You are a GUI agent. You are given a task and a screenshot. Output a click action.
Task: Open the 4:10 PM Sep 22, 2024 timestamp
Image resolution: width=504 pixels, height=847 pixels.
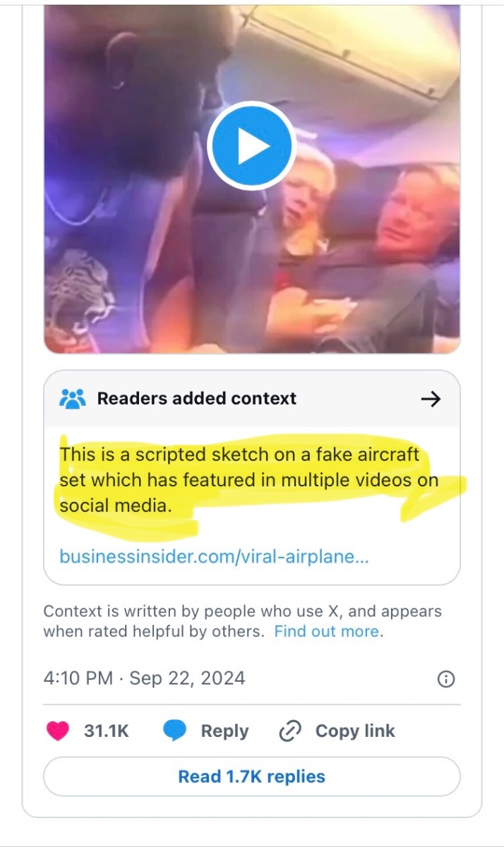144,678
